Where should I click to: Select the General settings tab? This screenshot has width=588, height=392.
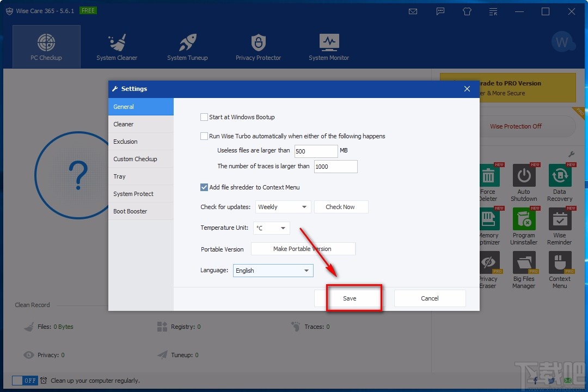140,107
